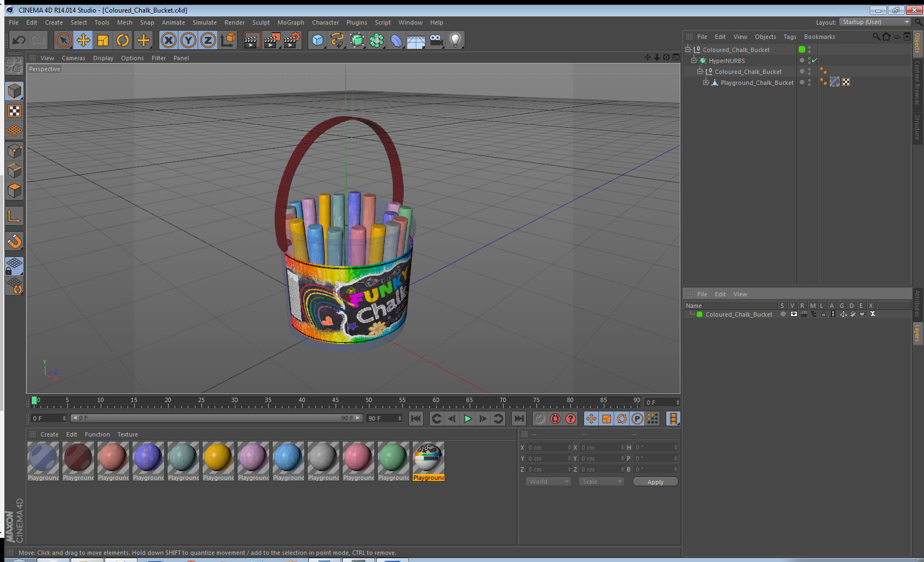Open Objects manager Tags menu
Screen dimensions: 924x562
790,37
